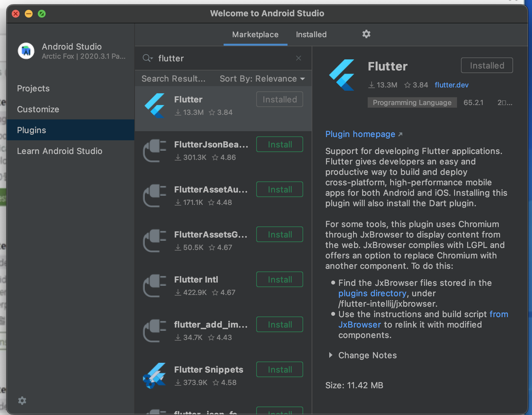Click the Arctic Fox | 2020.3.1 version text
This screenshot has height=415, width=532.
pyautogui.click(x=83, y=56)
